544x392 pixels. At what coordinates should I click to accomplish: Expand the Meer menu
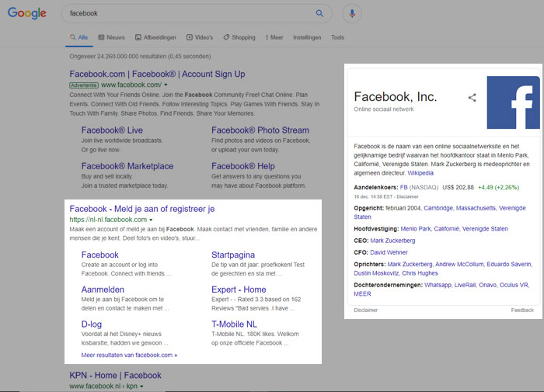[x=274, y=37]
